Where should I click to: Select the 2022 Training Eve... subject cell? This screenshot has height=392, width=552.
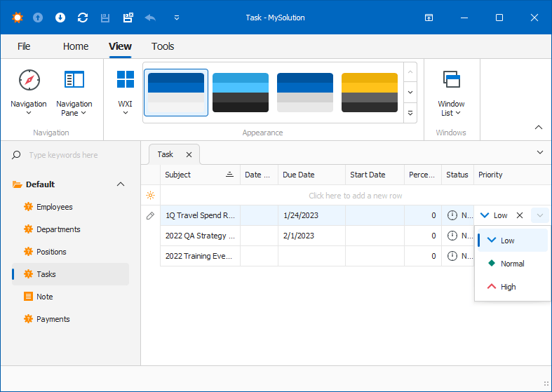pos(200,256)
